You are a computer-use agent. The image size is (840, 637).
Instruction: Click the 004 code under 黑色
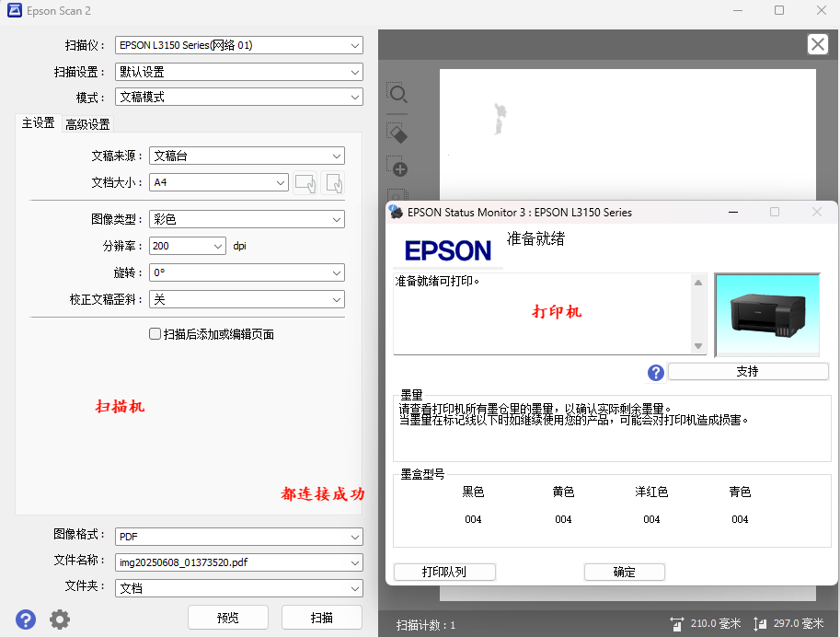pyautogui.click(x=473, y=519)
